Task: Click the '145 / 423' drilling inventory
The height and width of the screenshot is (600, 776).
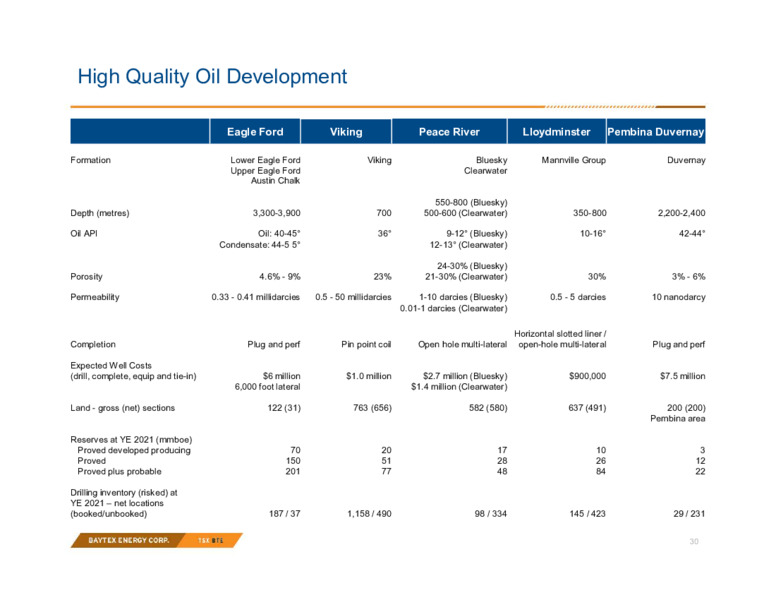Action: pyautogui.click(x=587, y=514)
